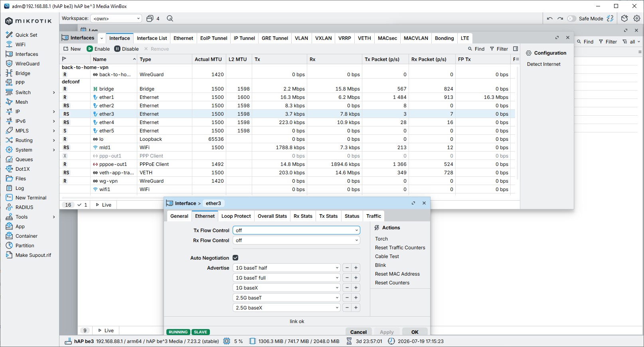Click the Blink action
644x347 pixels.
pyautogui.click(x=381, y=265)
